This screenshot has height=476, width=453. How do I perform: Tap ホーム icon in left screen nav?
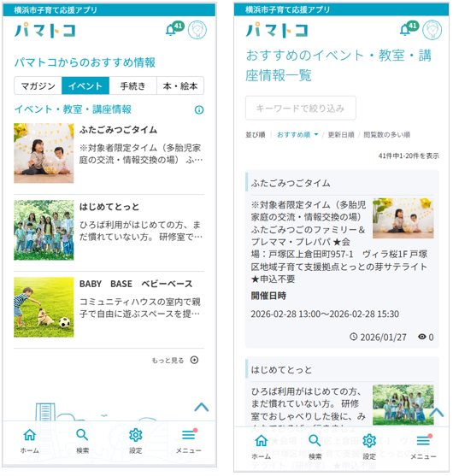tap(29, 435)
